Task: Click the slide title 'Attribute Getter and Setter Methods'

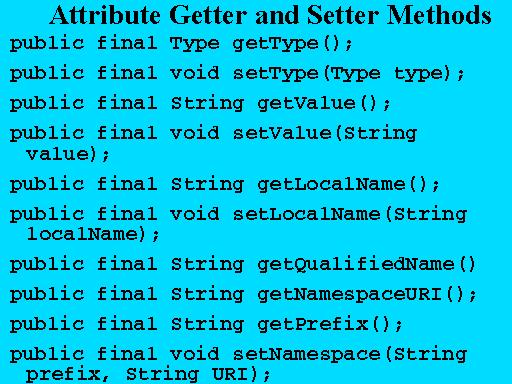Action: pos(270,15)
